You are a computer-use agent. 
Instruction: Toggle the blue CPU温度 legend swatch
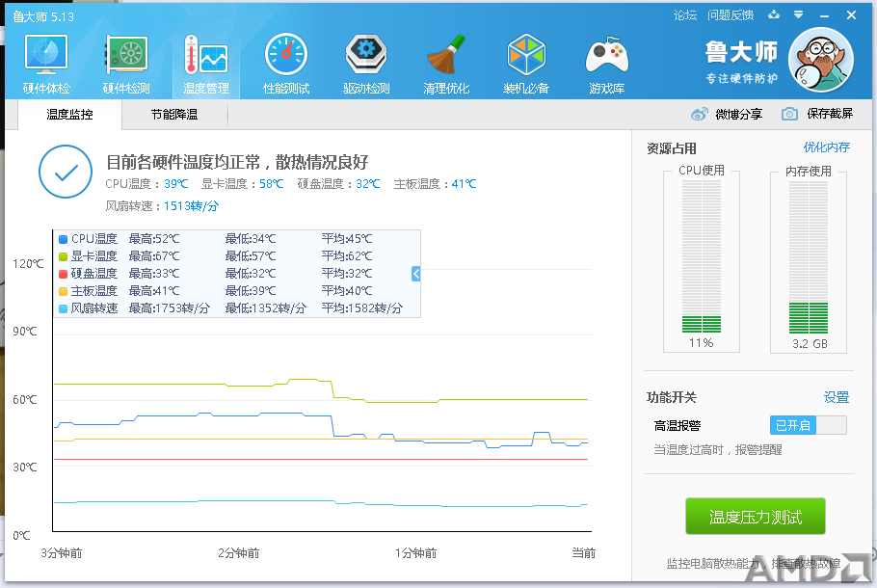click(64, 239)
